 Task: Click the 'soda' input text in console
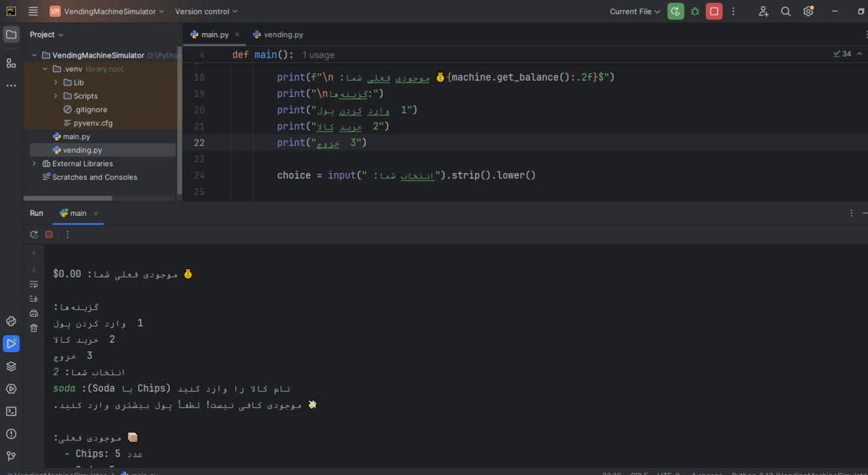(x=64, y=389)
